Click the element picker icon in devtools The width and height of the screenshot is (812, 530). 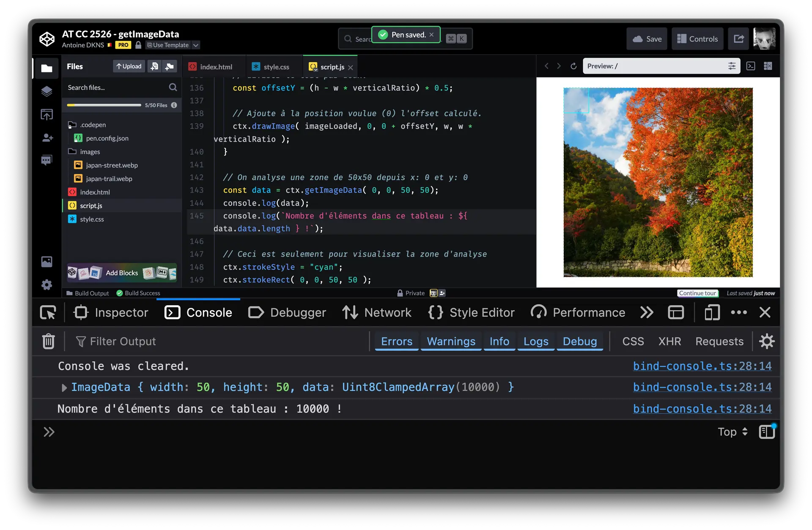pos(48,312)
